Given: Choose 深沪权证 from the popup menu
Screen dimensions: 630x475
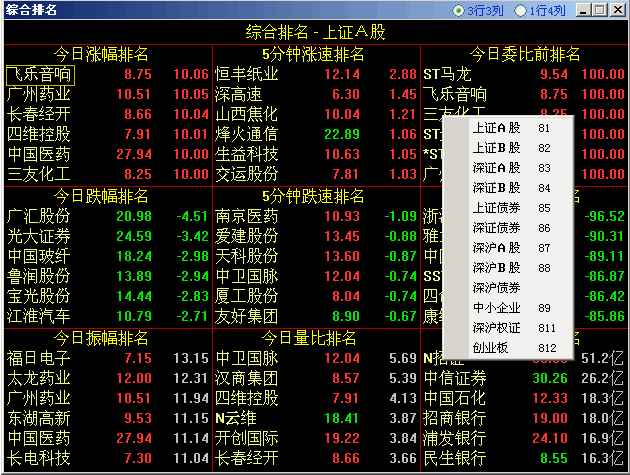Looking at the screenshot, I should (x=508, y=328).
